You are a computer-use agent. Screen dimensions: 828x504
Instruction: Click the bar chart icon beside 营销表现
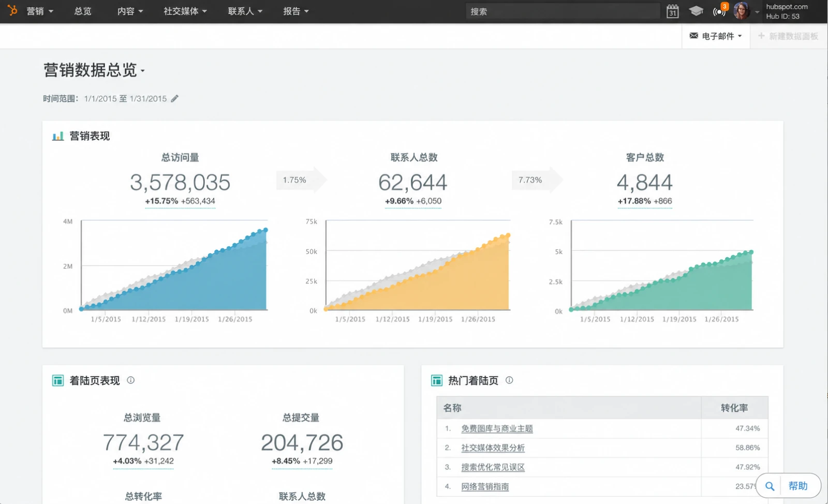[58, 136]
